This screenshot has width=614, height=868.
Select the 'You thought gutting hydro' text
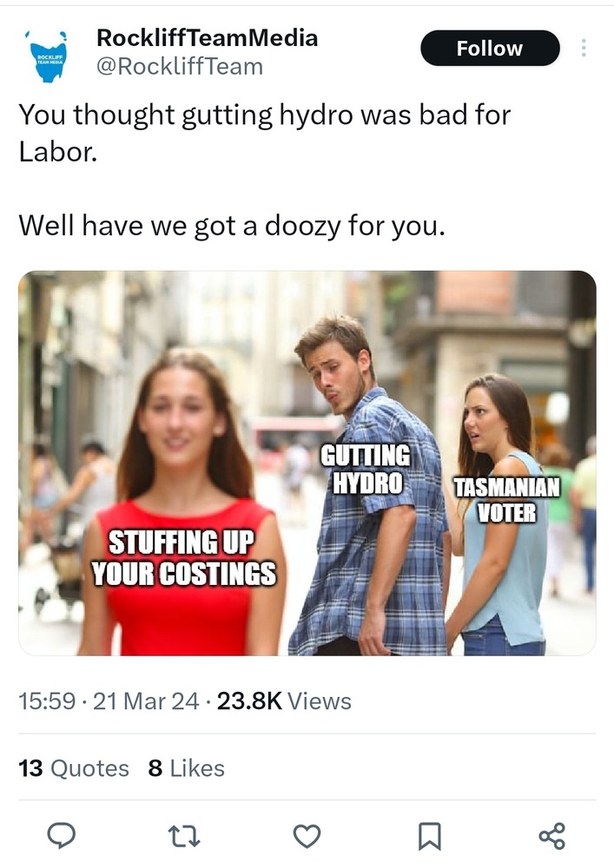264,133
